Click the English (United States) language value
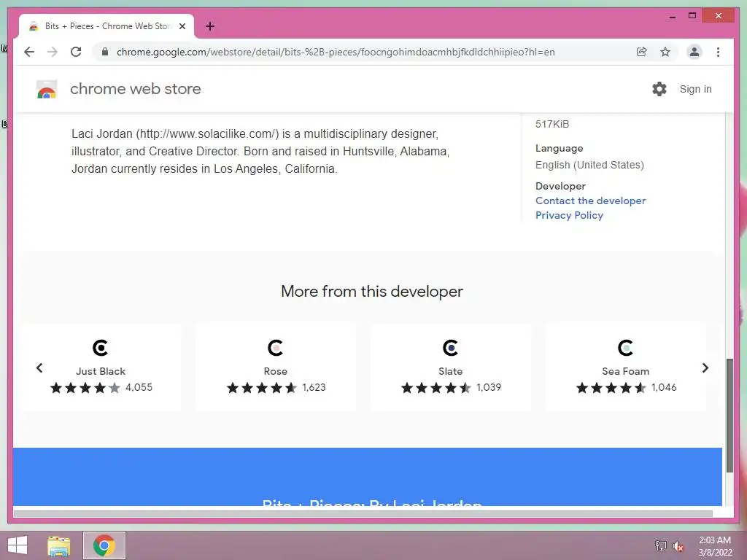This screenshot has width=747, height=560. tap(589, 166)
